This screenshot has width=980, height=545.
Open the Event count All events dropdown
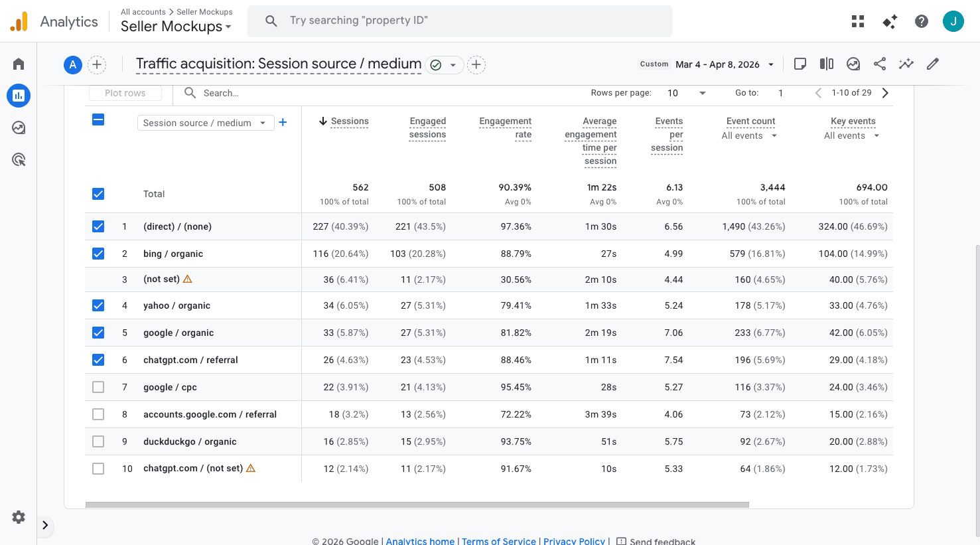(x=749, y=135)
